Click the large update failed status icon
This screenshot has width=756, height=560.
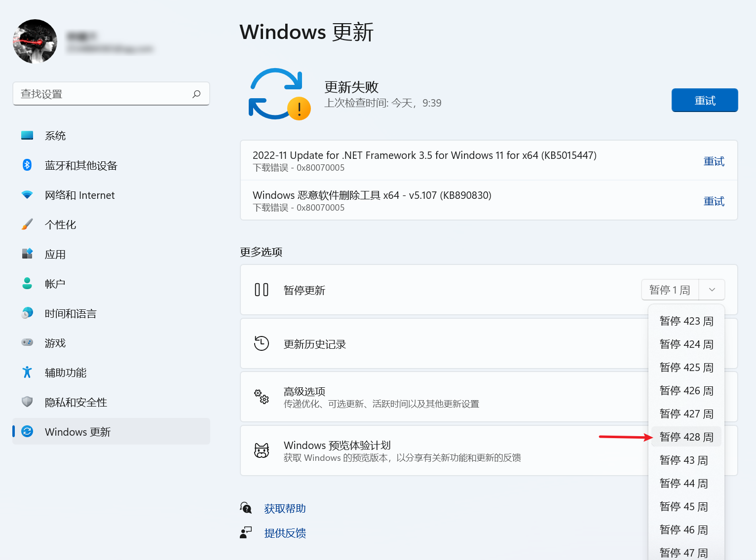click(279, 94)
